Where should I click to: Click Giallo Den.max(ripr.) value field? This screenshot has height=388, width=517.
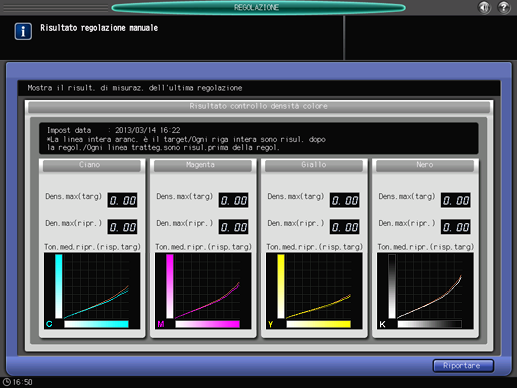click(345, 227)
